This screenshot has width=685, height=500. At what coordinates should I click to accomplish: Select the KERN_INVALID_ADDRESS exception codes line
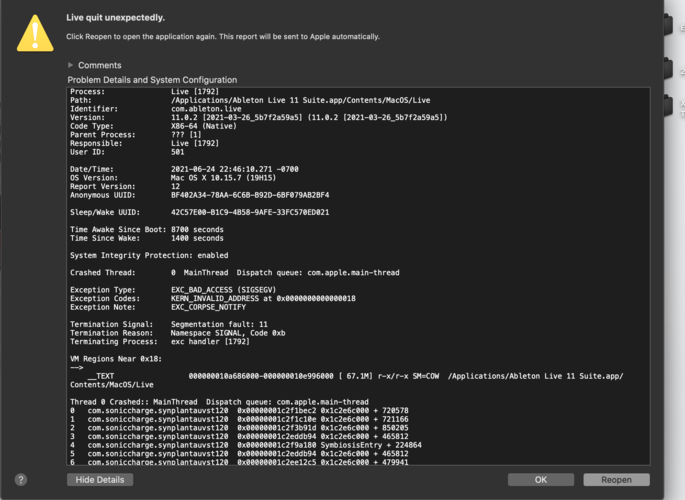click(x=213, y=299)
